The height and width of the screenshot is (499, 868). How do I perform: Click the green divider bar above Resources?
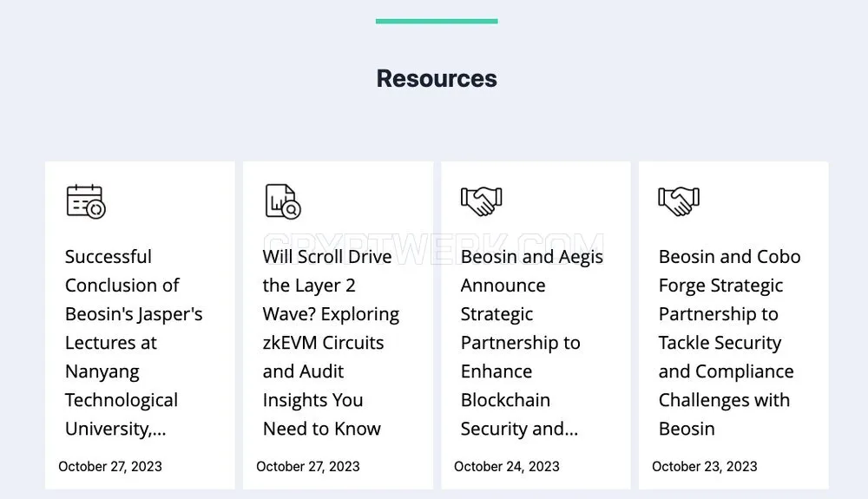tap(437, 21)
